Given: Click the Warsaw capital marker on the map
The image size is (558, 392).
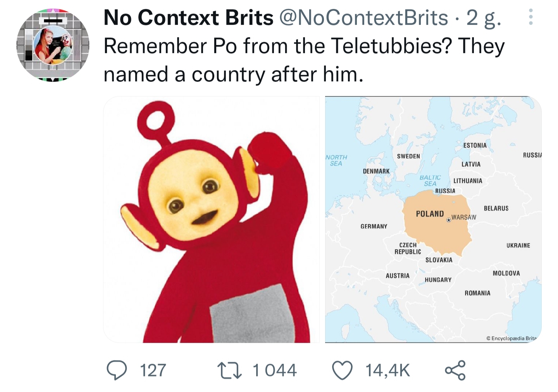Looking at the screenshot, I should pos(449,220).
